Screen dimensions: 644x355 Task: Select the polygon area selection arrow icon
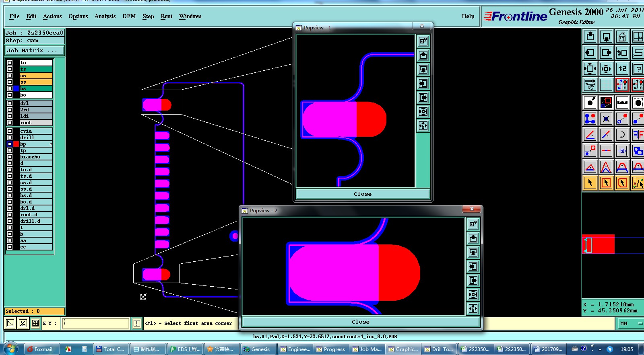click(x=622, y=183)
